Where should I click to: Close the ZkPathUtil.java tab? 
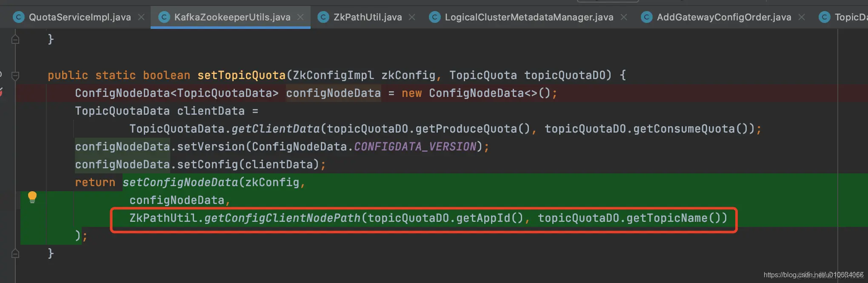pyautogui.click(x=412, y=17)
